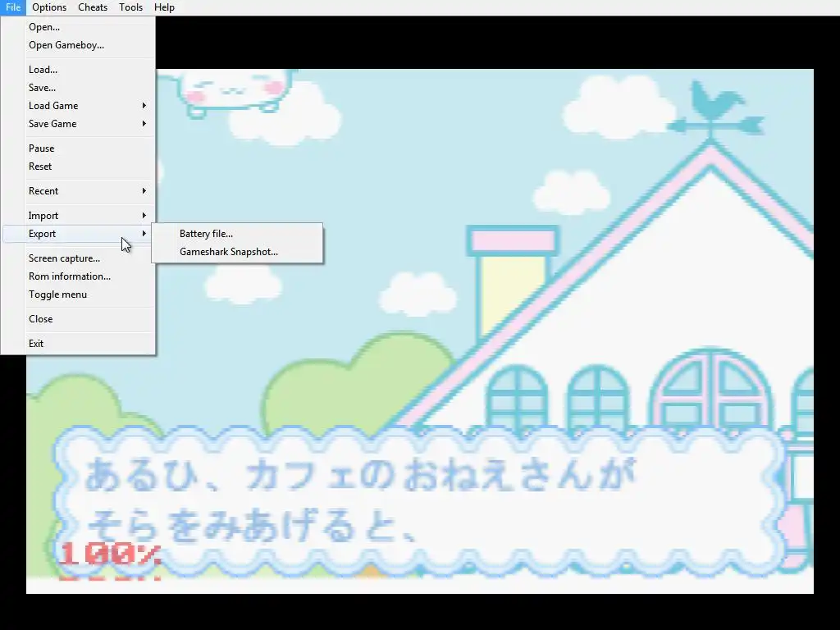840x630 pixels.
Task: Click the red 100% speed indicator
Action: [x=110, y=554]
